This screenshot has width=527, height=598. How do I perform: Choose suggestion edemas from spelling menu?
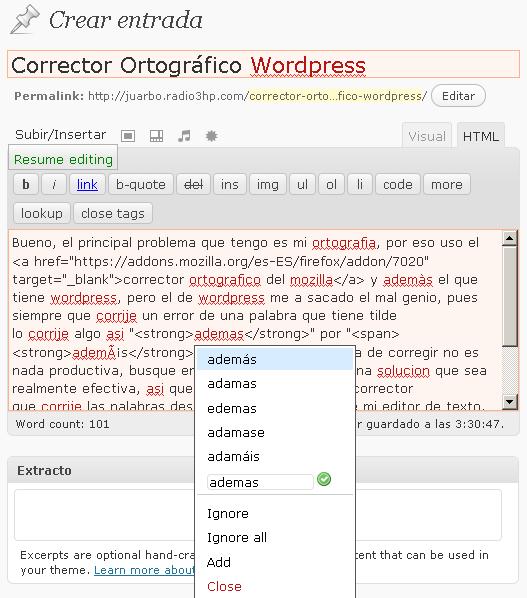275,408
